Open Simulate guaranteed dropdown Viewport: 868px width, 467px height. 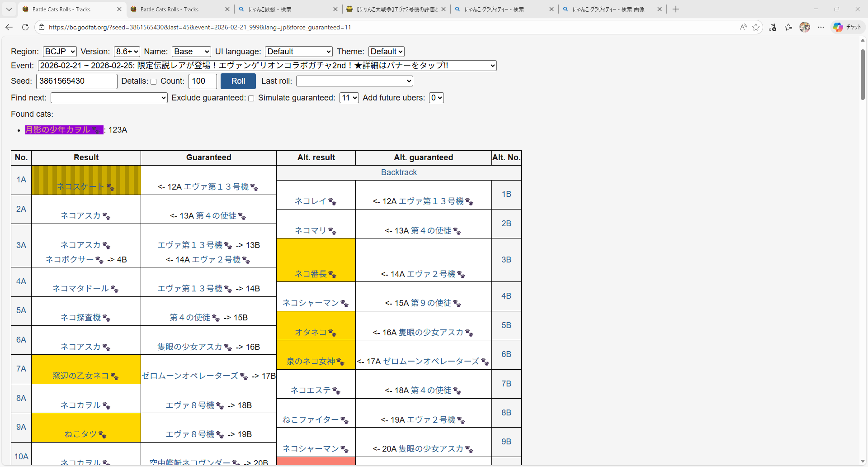click(349, 98)
